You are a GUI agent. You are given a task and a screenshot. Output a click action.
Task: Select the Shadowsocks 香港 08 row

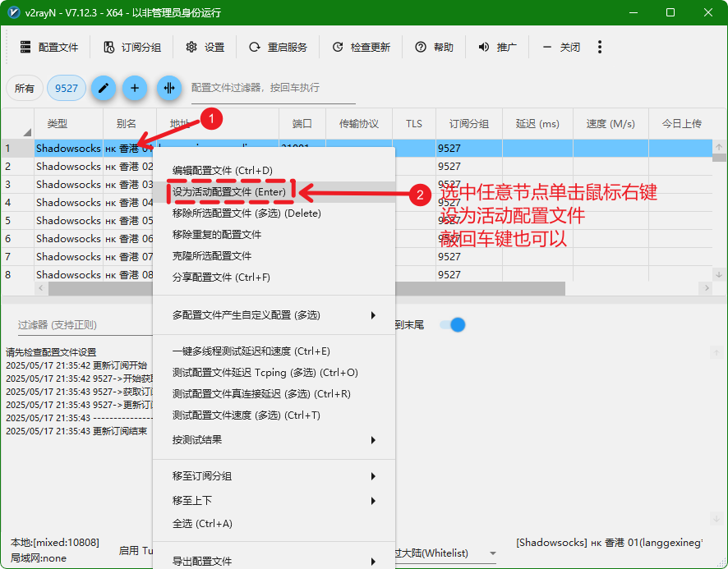357,275
